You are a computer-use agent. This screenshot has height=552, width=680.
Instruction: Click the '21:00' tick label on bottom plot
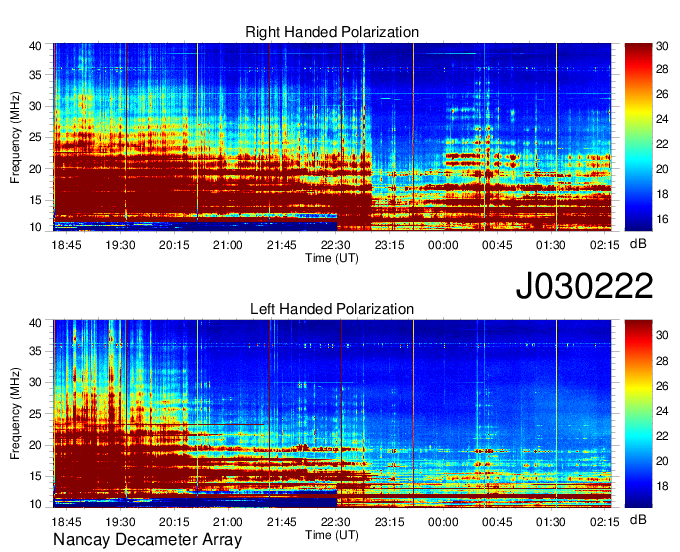pos(228,522)
